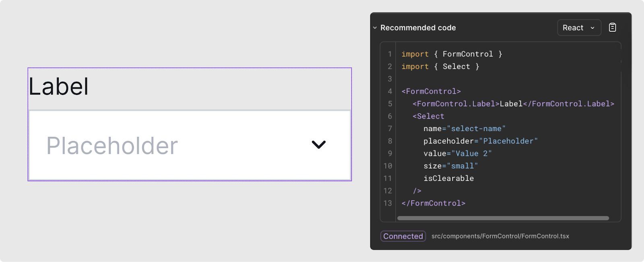Click the value="Value 2" code line
This screenshot has height=262, width=644.
click(x=458, y=154)
